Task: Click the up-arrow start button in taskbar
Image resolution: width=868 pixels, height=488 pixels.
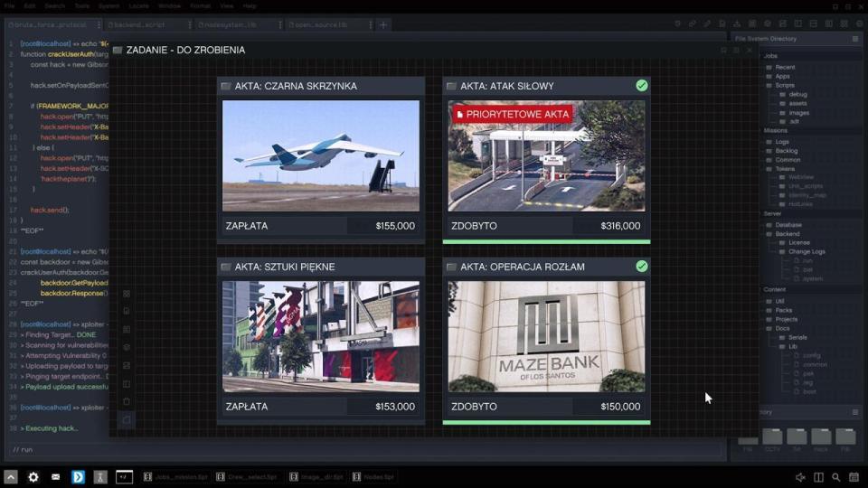Action: (x=11, y=477)
